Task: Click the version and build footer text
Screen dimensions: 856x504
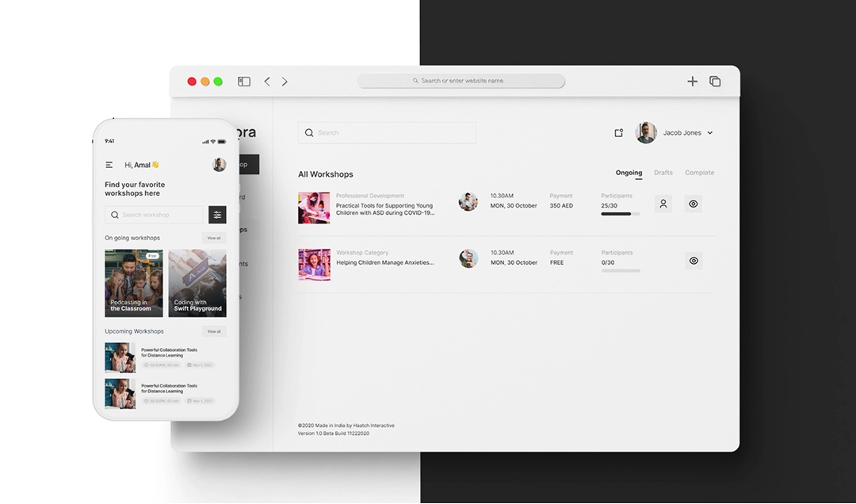Action: (x=334, y=433)
